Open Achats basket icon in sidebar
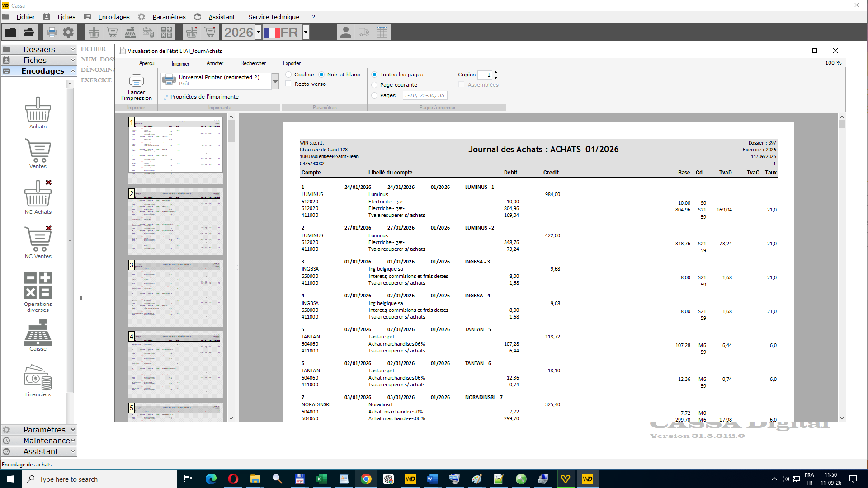The width and height of the screenshot is (868, 488). (38, 110)
